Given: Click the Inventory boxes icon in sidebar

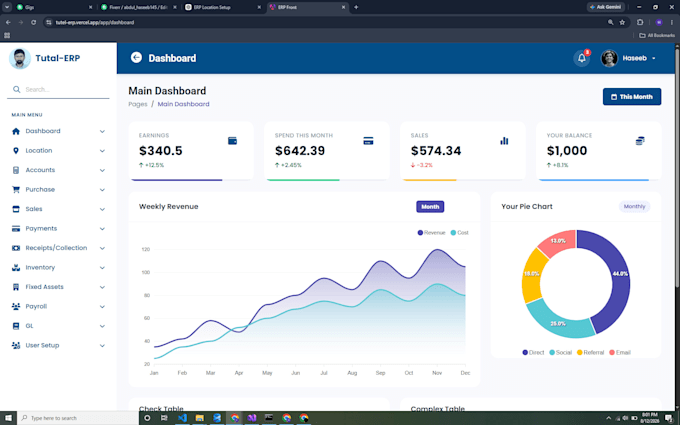Looking at the screenshot, I should tap(16, 268).
